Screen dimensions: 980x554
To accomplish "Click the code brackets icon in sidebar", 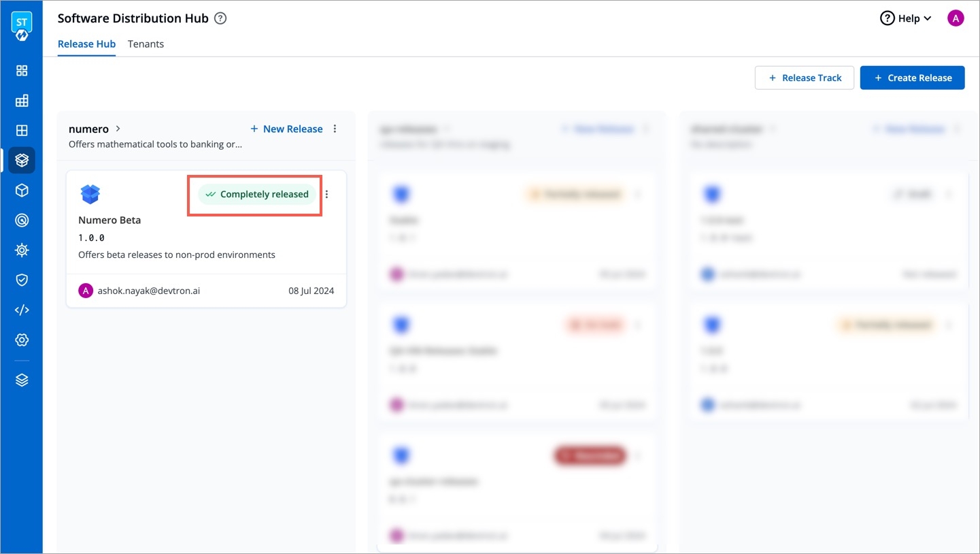I will pos(22,310).
